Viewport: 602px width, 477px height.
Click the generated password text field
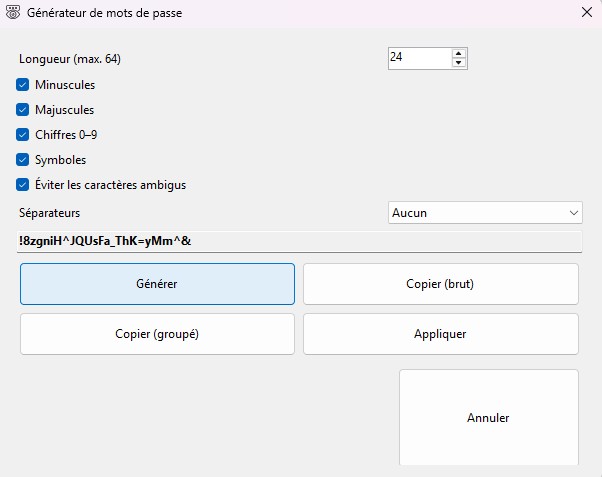pyautogui.click(x=300, y=240)
